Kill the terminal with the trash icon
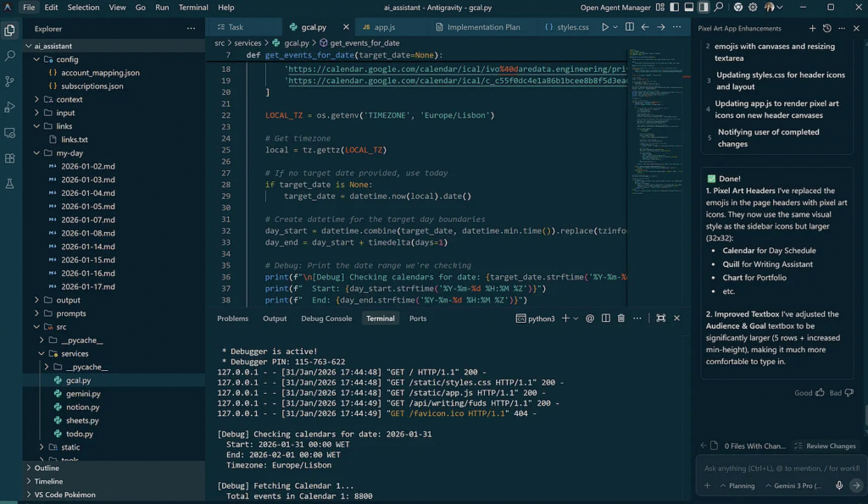This screenshot has width=868, height=504. tap(620, 318)
